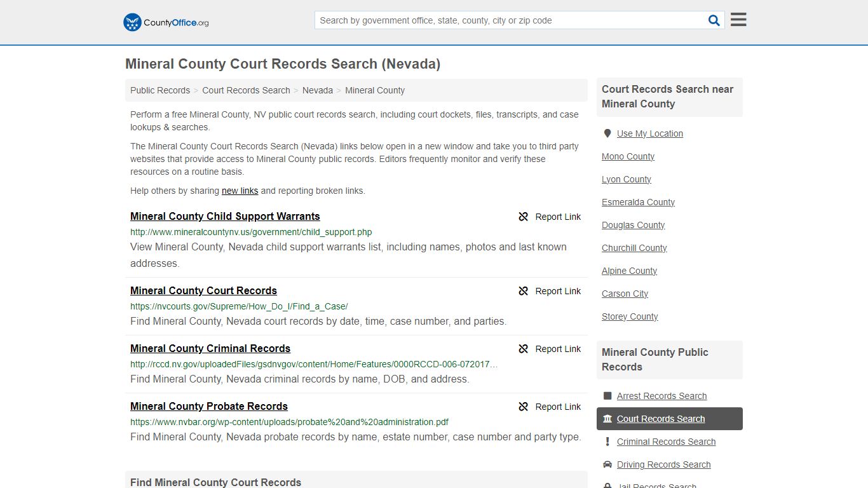Click the 'Find Mineral County Court Records' heading
This screenshot has height=488, width=868.
pyautogui.click(x=215, y=482)
